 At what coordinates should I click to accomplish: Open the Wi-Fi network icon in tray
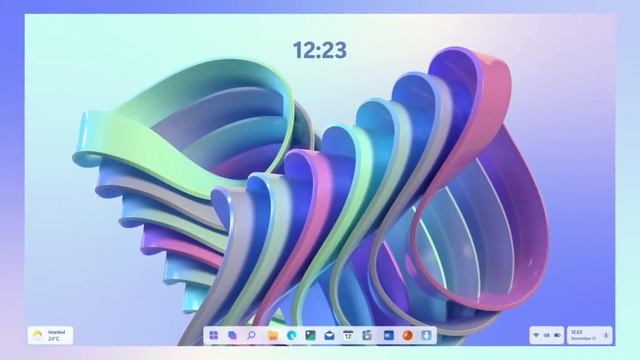click(536, 335)
